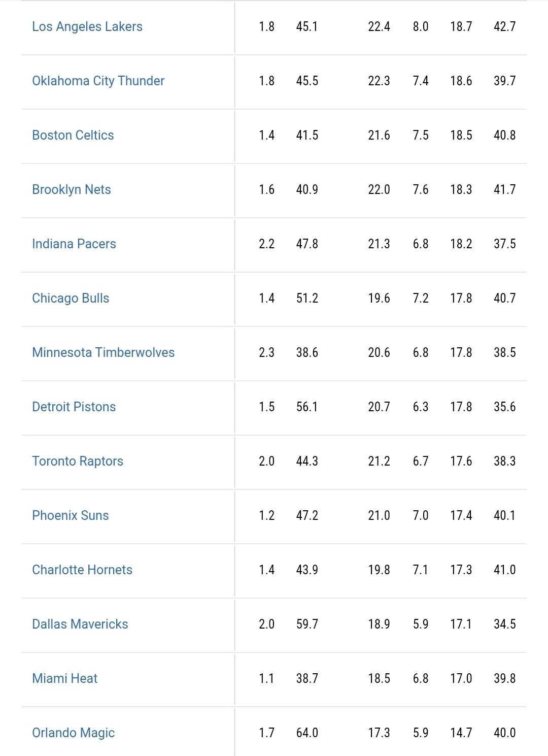The width and height of the screenshot is (548, 756).
Task: Open the Toronto Raptors link
Action: [78, 461]
